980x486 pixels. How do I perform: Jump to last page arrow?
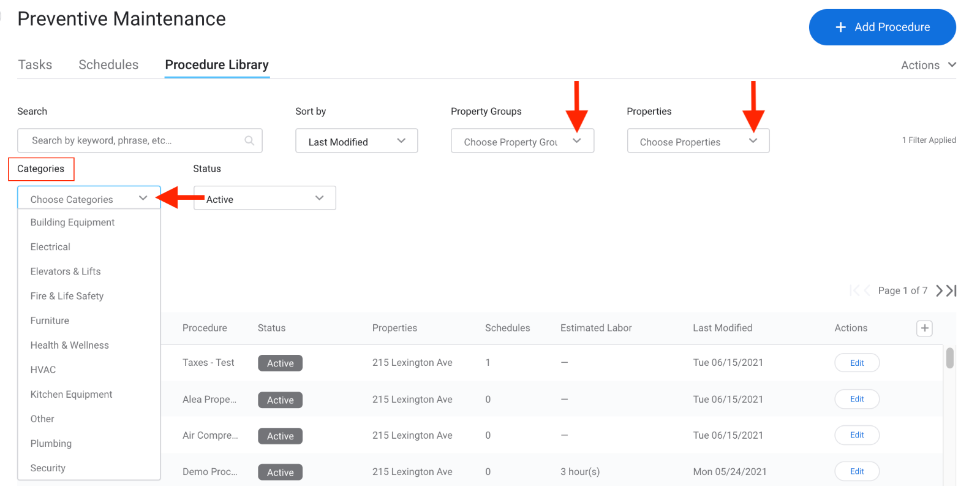click(951, 290)
